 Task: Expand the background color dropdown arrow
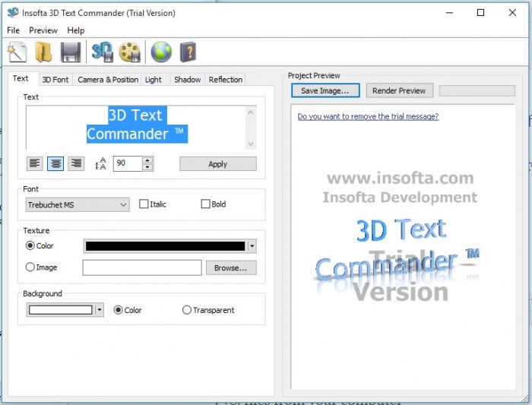99,310
